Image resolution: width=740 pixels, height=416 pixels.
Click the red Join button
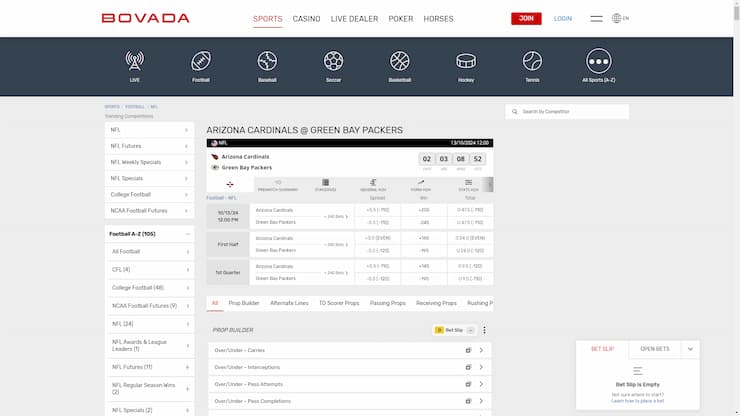pos(526,18)
